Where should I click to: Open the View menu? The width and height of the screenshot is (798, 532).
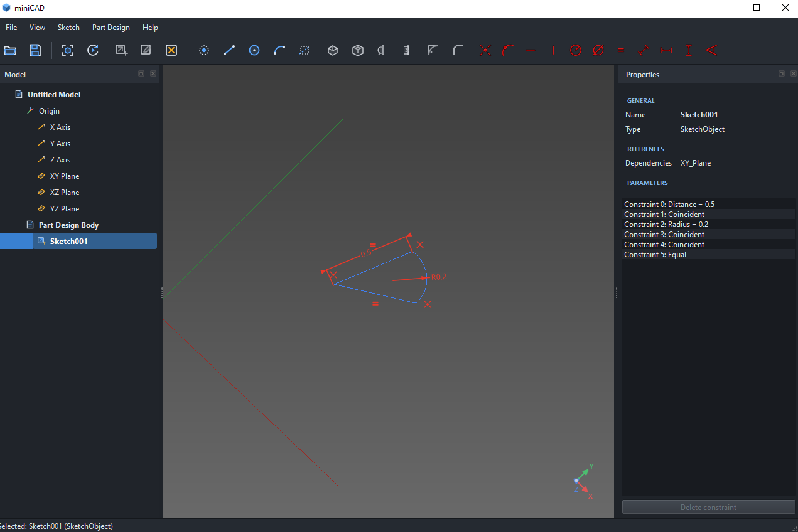[37, 28]
